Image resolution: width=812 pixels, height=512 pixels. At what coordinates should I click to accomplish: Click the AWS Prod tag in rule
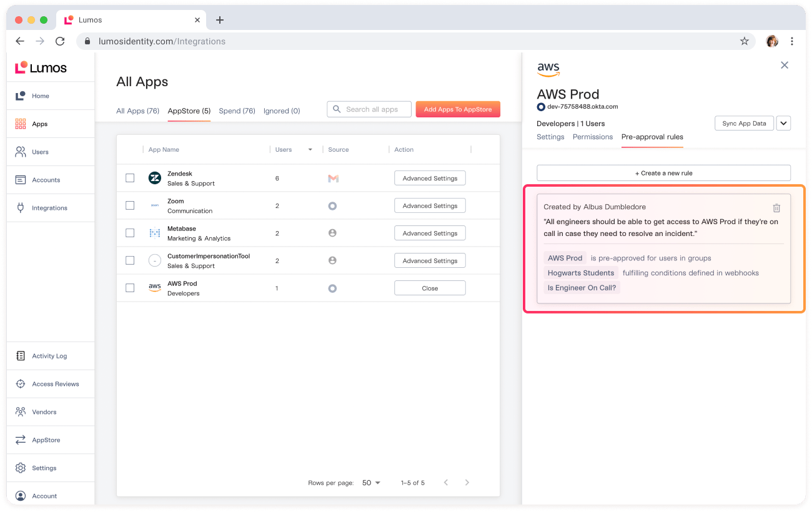(x=565, y=258)
